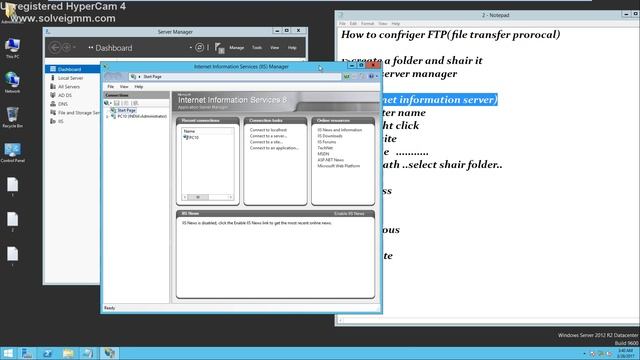Click the Notepad heading text line
The width and height of the screenshot is (640, 360).
(x=451, y=34)
